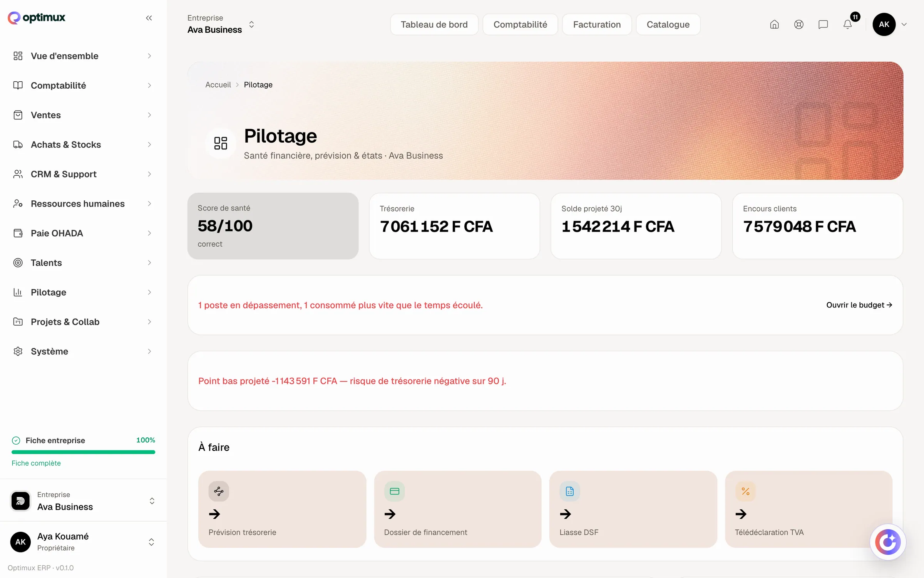
Task: Open the Aya Kouamé user menu
Action: coord(83,542)
